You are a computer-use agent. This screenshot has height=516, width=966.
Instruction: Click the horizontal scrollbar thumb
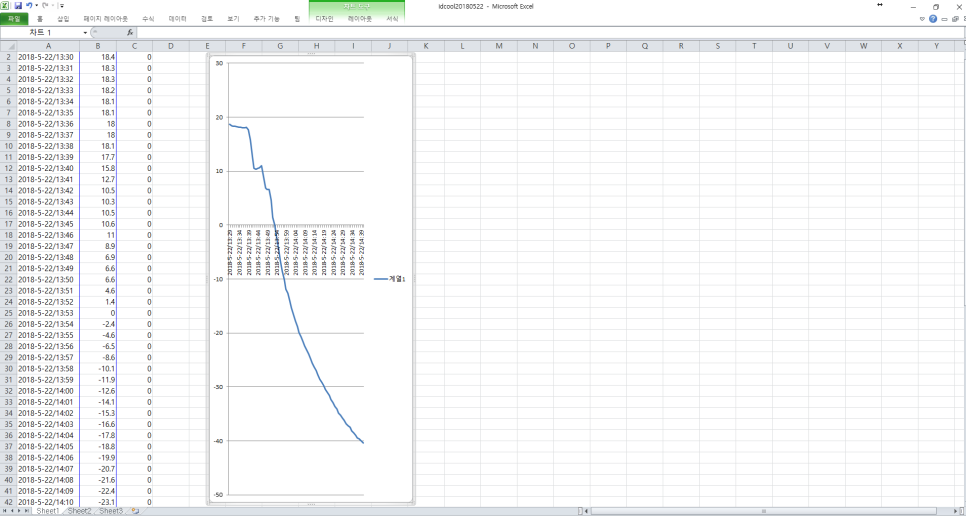[764, 511]
